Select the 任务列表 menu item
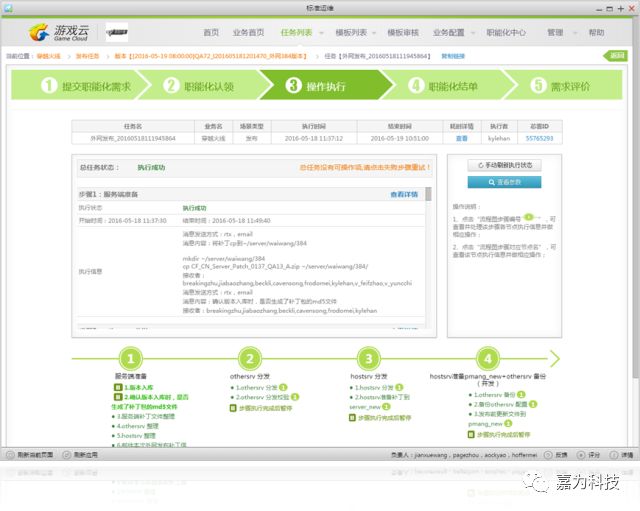The height and width of the screenshot is (511, 640). pos(296,33)
